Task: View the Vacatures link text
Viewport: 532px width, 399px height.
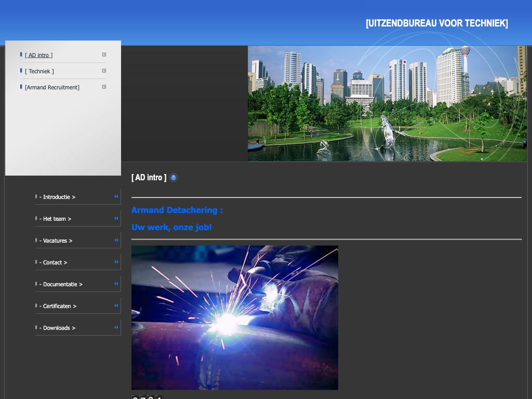Action: point(57,241)
